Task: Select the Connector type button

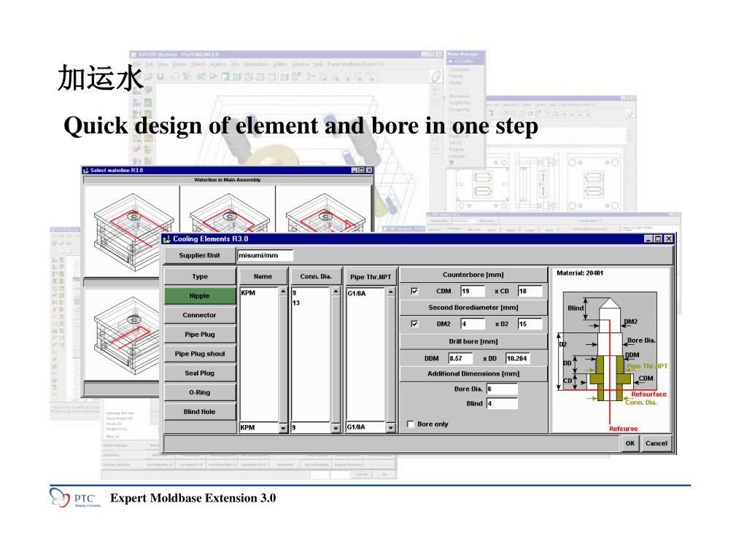Action: pos(200,315)
